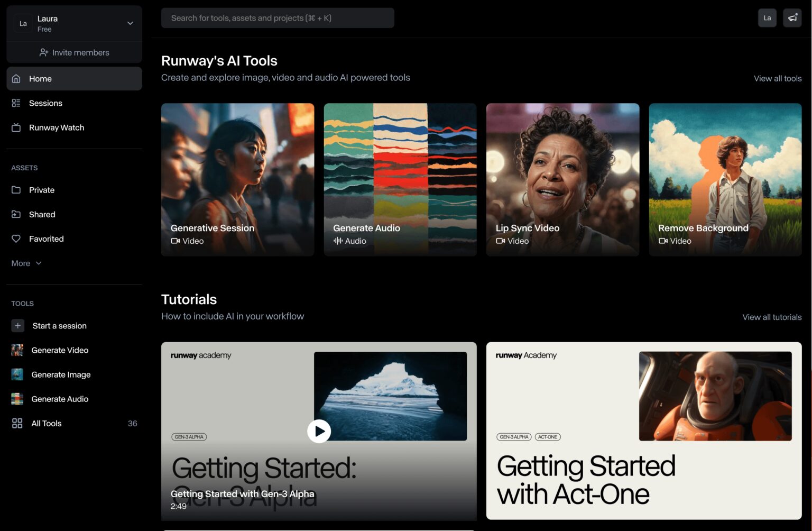Expand the More assets list
Image resolution: width=812 pixels, height=531 pixels.
26,263
